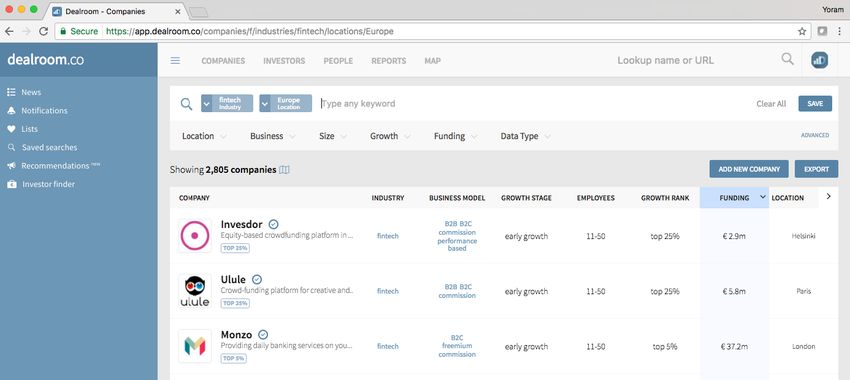Click Invesdor fintech industry link
Viewport: 850px width, 380px height.
[x=388, y=236]
